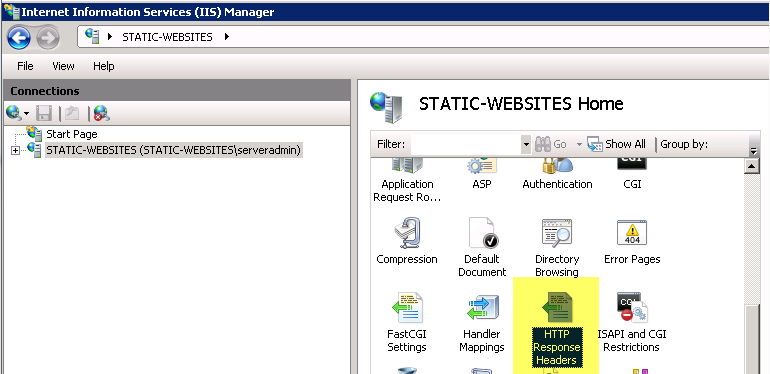This screenshot has height=374, width=770.
Task: Click the Filter input field
Action: tap(467, 144)
